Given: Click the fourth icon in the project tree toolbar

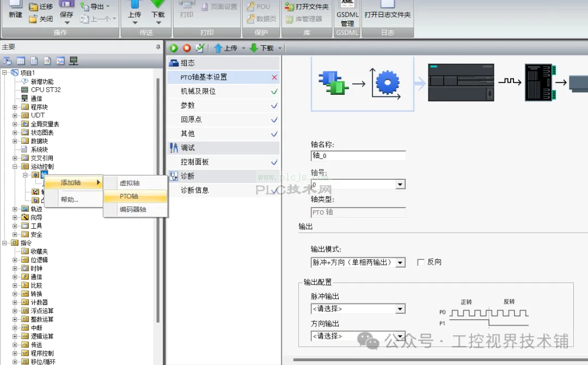Looking at the screenshot, I should tap(47, 61).
